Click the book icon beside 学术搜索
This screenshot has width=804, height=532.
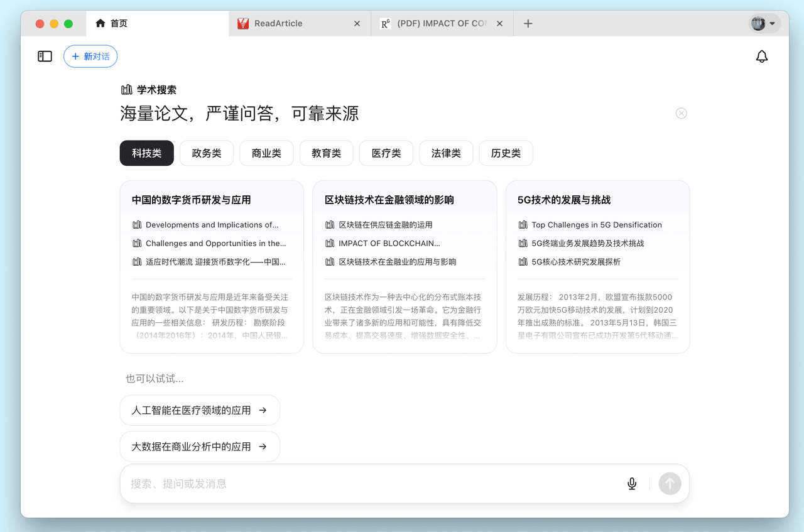(126, 89)
